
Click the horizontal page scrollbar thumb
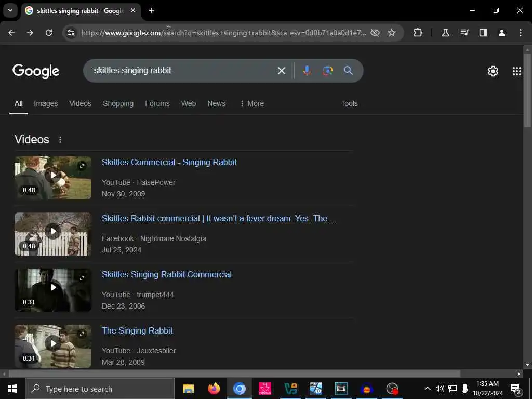(x=234, y=374)
